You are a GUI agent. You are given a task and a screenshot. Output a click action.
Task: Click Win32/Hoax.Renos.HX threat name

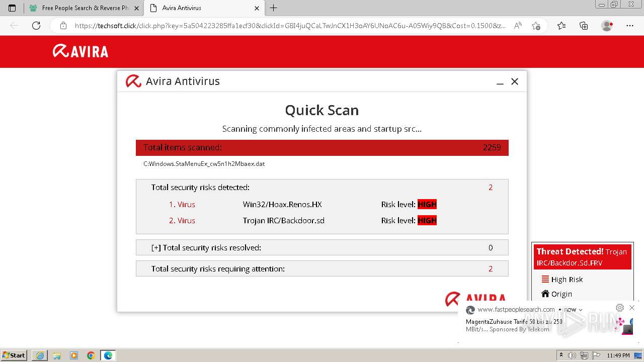[282, 205]
